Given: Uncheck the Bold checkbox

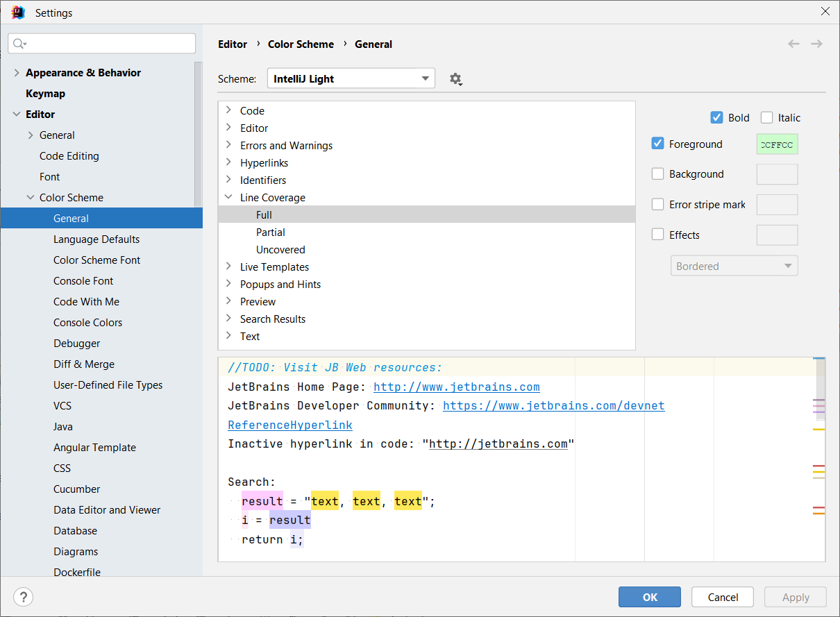Looking at the screenshot, I should click(x=717, y=118).
